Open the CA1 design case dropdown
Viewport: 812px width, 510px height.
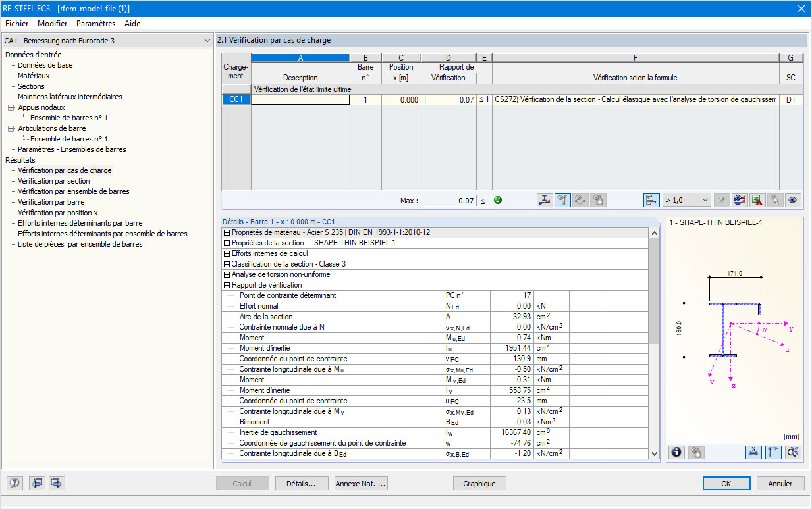107,41
